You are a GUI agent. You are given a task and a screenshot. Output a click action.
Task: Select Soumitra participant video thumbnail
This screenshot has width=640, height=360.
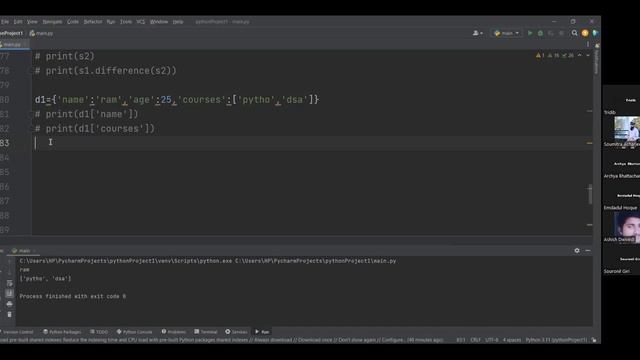coord(627,129)
